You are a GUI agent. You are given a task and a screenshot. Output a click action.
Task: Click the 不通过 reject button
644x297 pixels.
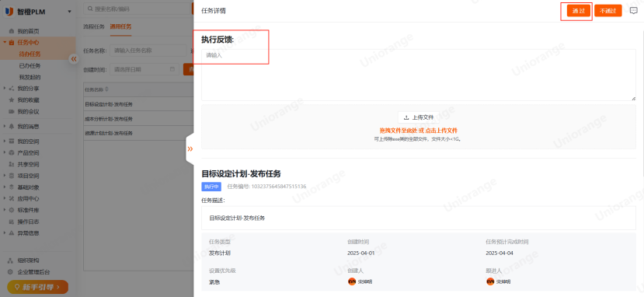coord(607,11)
